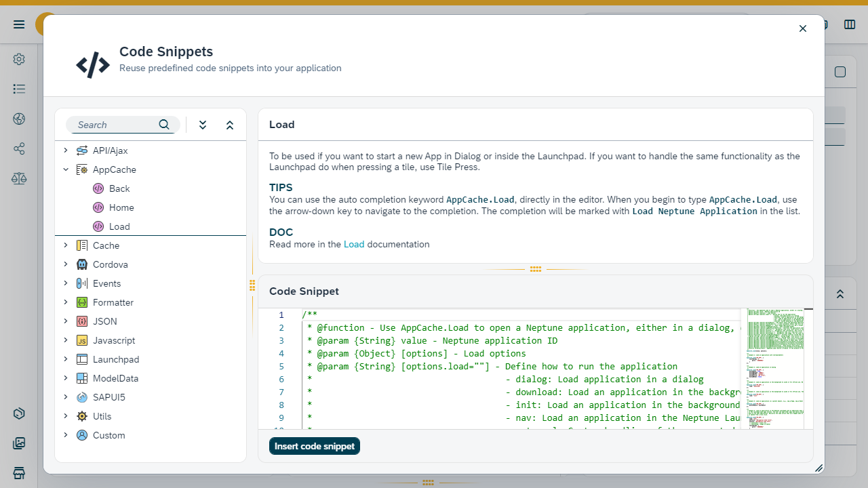Open the globe icon in left sidebar
The image size is (868, 488).
19,119
